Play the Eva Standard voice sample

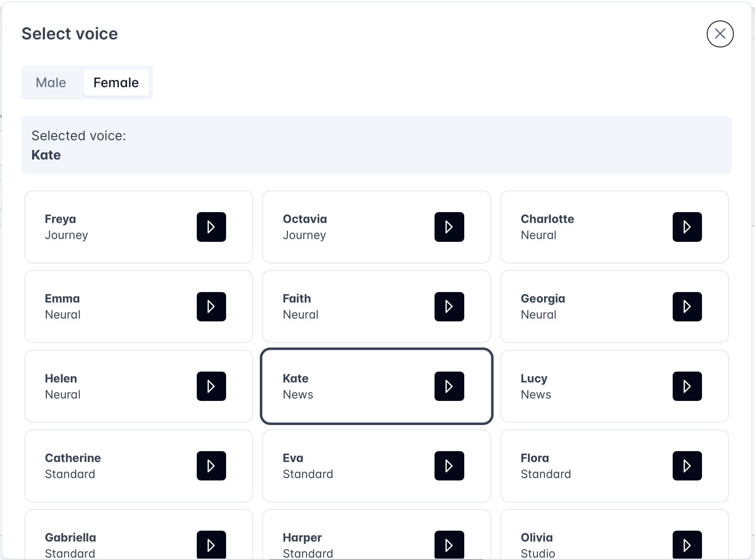pos(449,466)
